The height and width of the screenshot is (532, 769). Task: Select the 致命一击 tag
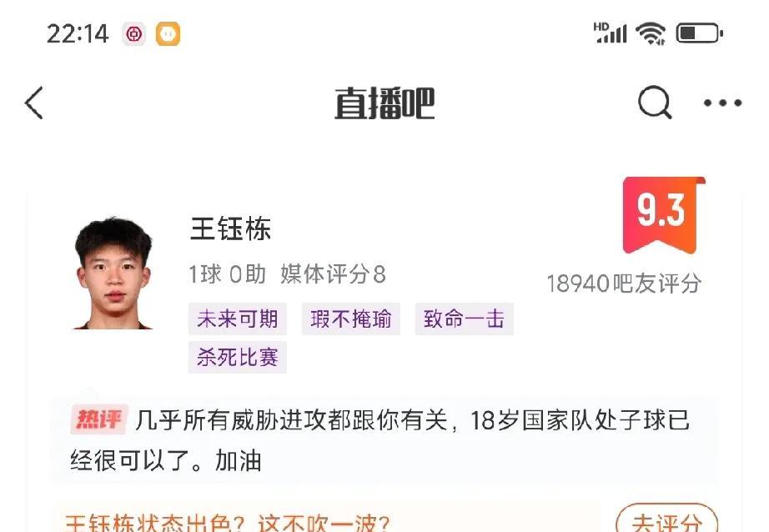(x=464, y=319)
